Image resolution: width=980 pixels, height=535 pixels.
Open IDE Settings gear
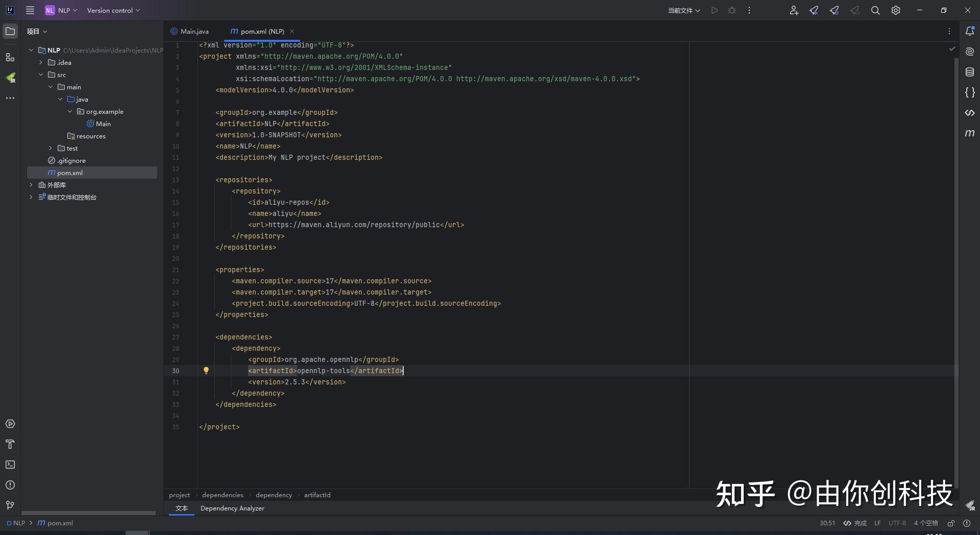tap(896, 10)
